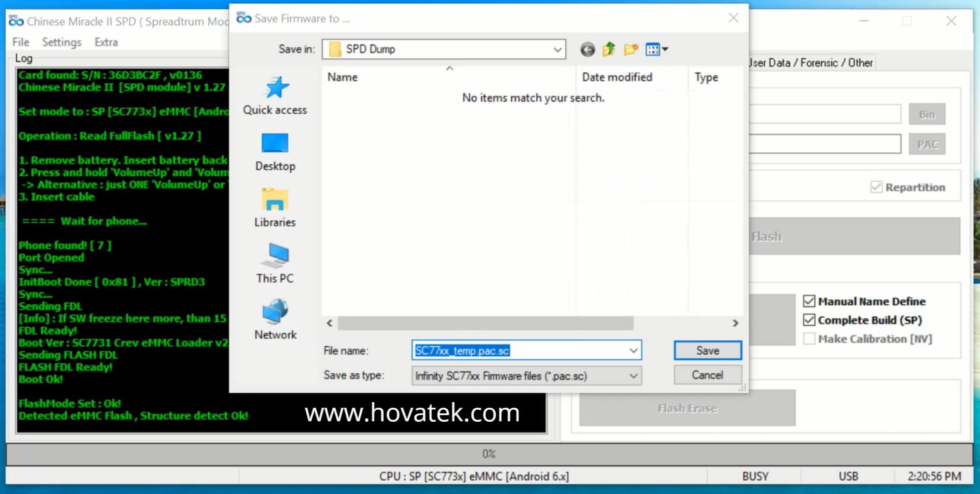Toggle Make Calibration [NV] checkbox
This screenshot has width=980, height=494.
tap(809, 339)
